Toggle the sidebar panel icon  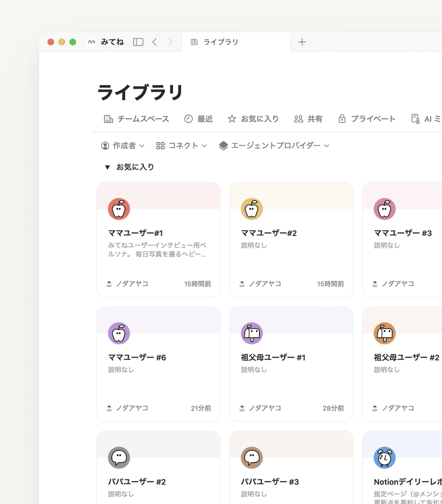coord(138,42)
